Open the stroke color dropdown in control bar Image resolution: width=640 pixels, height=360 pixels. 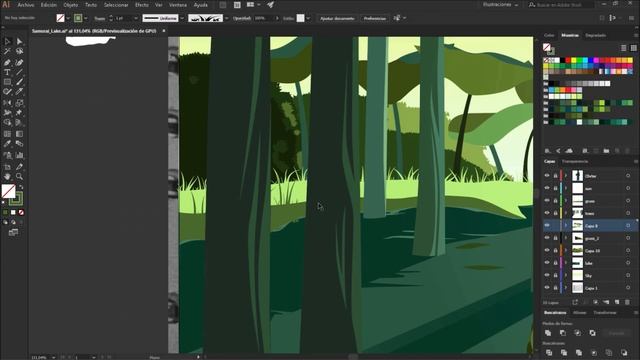[86, 18]
